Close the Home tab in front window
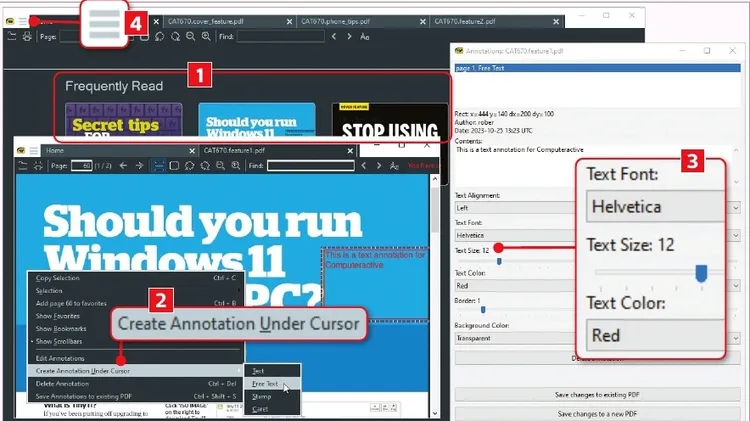 pyautogui.click(x=192, y=151)
